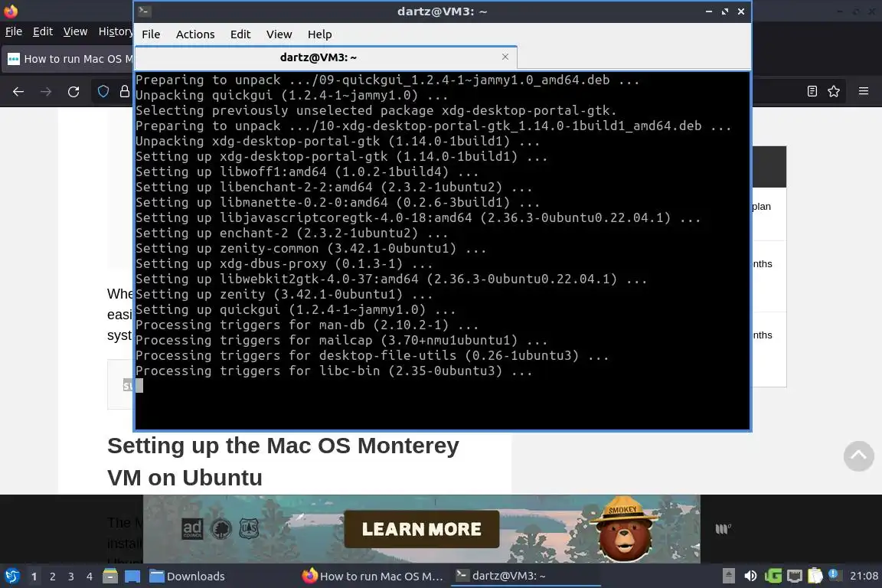
Task: Bookmark this page with the star icon
Action: tap(834, 91)
